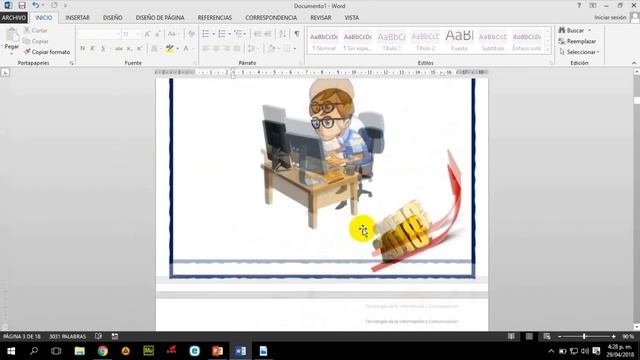This screenshot has height=360, width=640.
Task: Clear all formatting icon
Action: coord(191,34)
